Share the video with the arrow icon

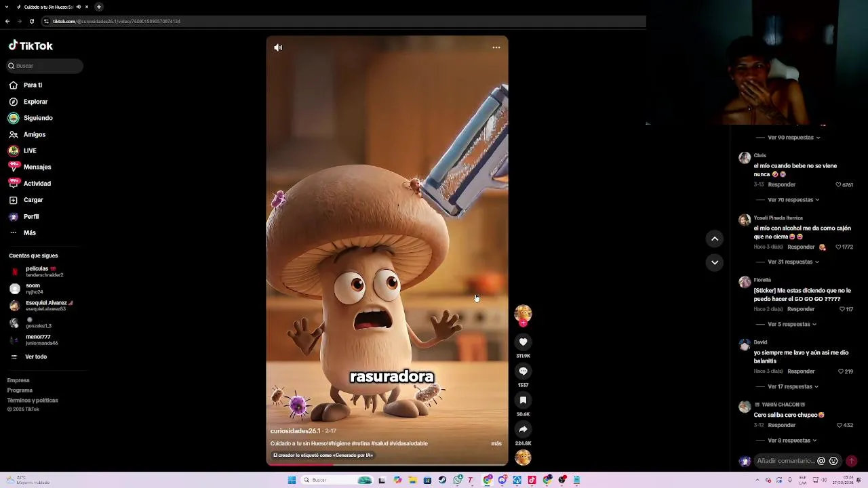pos(523,429)
